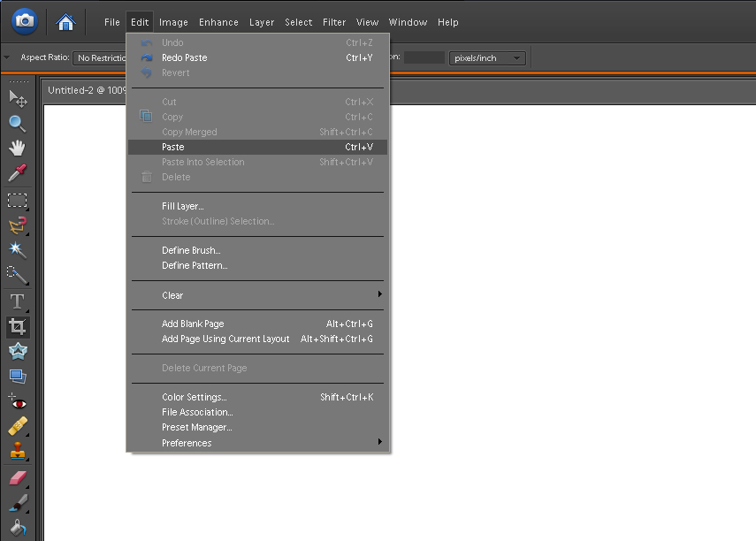Click Fill Layer... menu entry
This screenshot has width=756, height=541.
[183, 206]
